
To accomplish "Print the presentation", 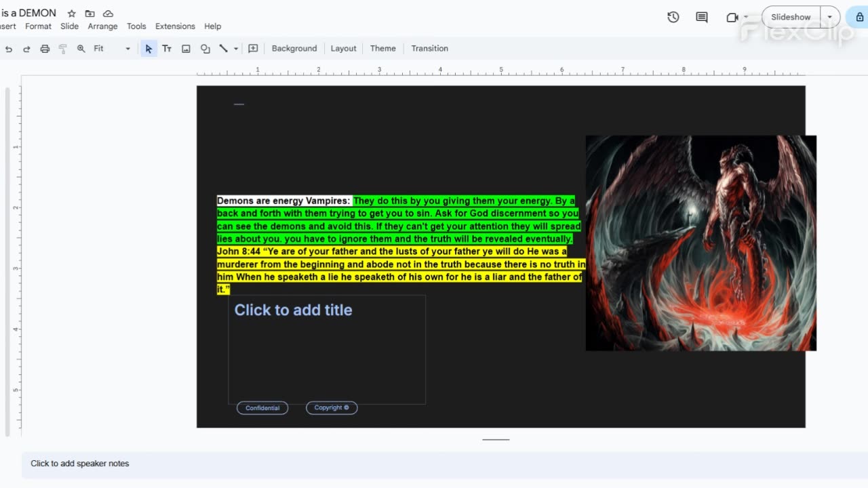I will point(45,49).
